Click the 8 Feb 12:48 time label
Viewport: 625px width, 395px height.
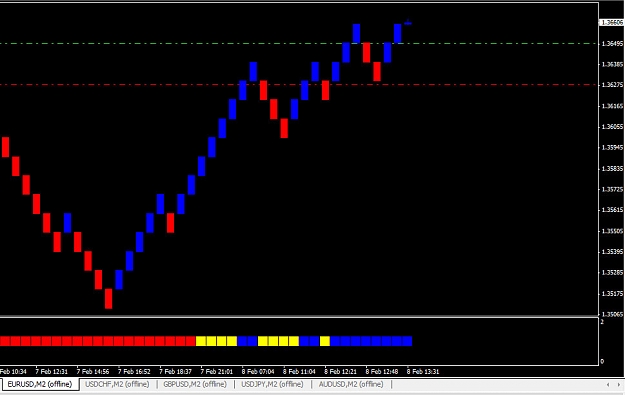click(x=382, y=371)
